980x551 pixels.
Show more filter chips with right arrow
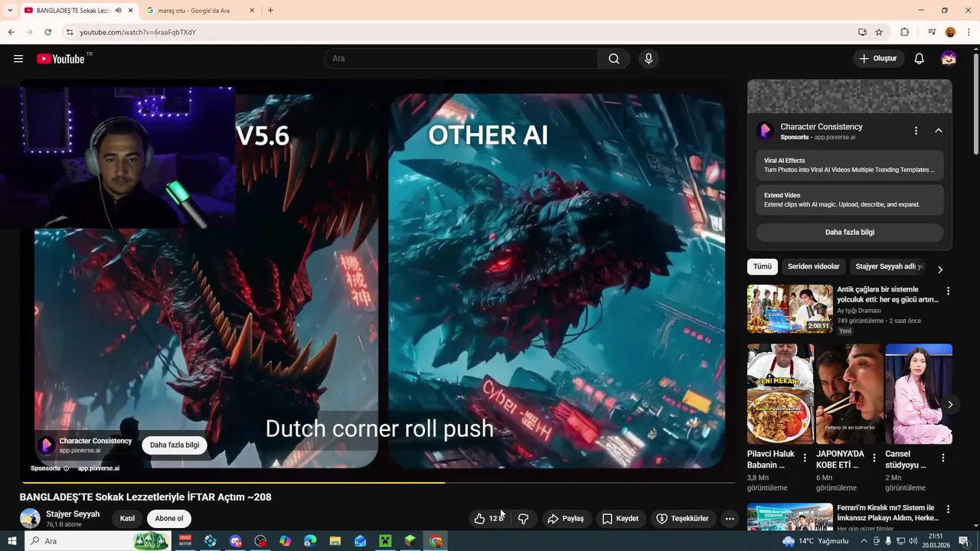(x=940, y=269)
